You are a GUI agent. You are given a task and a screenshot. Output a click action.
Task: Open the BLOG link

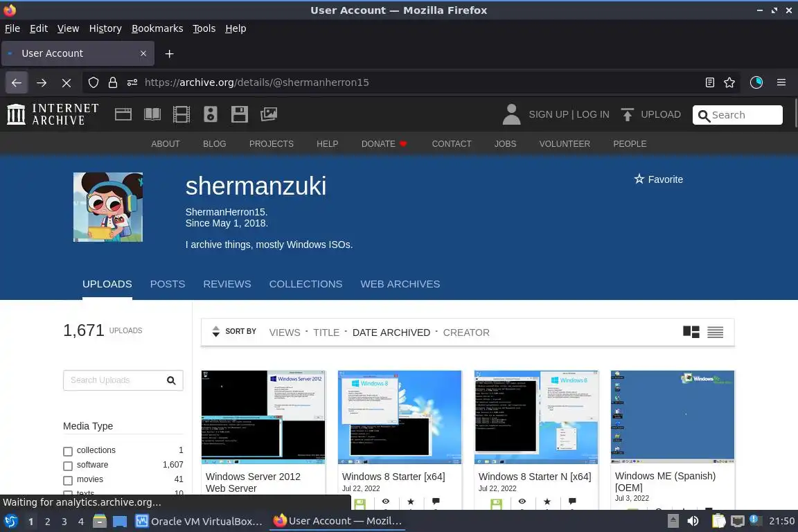[214, 144]
